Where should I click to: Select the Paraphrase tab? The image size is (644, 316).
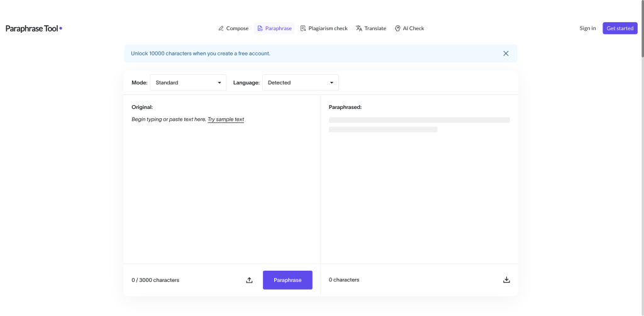click(274, 28)
